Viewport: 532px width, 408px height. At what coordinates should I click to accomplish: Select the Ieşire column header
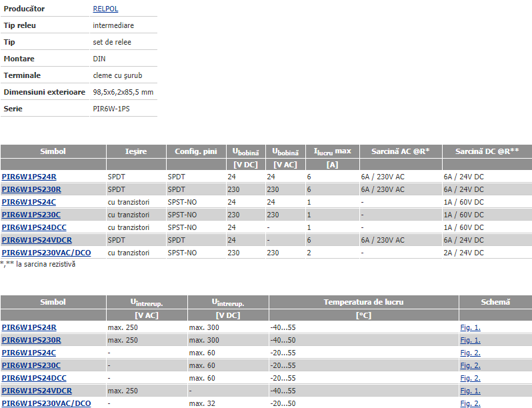pos(136,151)
